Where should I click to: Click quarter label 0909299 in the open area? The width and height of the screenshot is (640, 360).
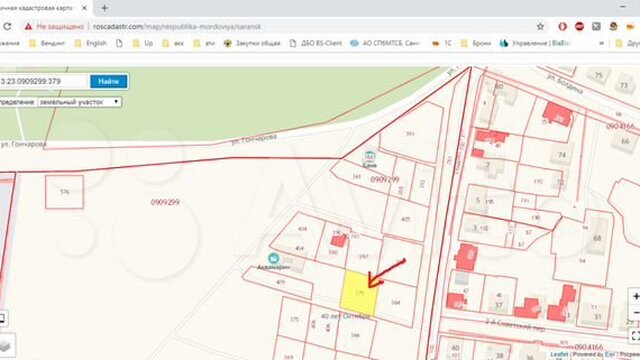tap(165, 202)
